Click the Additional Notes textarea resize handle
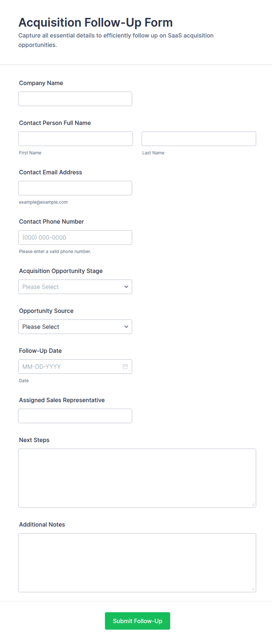Viewport: 272px width, 644px height. [253, 589]
